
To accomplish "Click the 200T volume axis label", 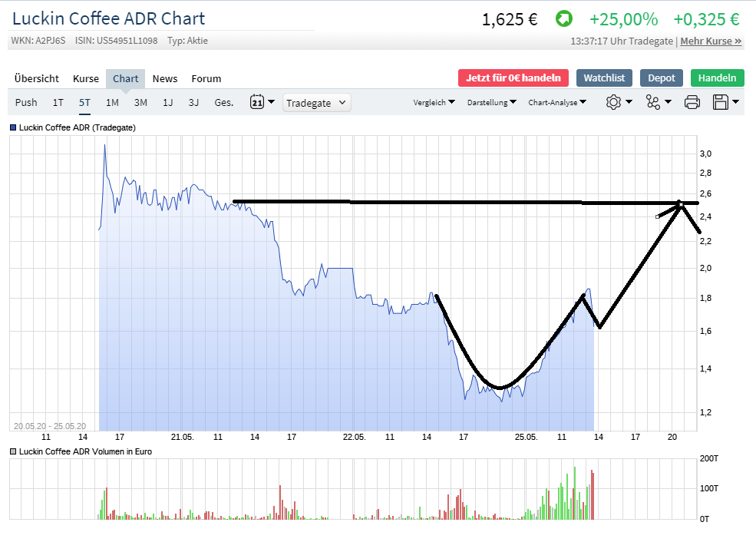I will coord(708,458).
